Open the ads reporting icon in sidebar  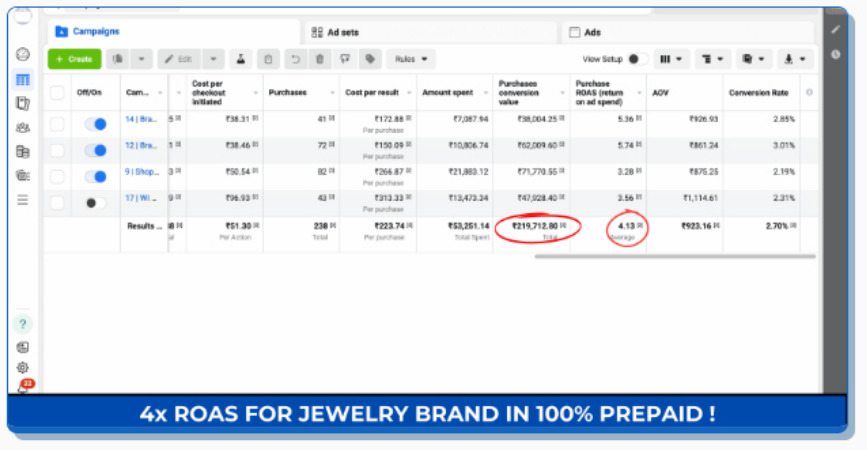click(23, 103)
